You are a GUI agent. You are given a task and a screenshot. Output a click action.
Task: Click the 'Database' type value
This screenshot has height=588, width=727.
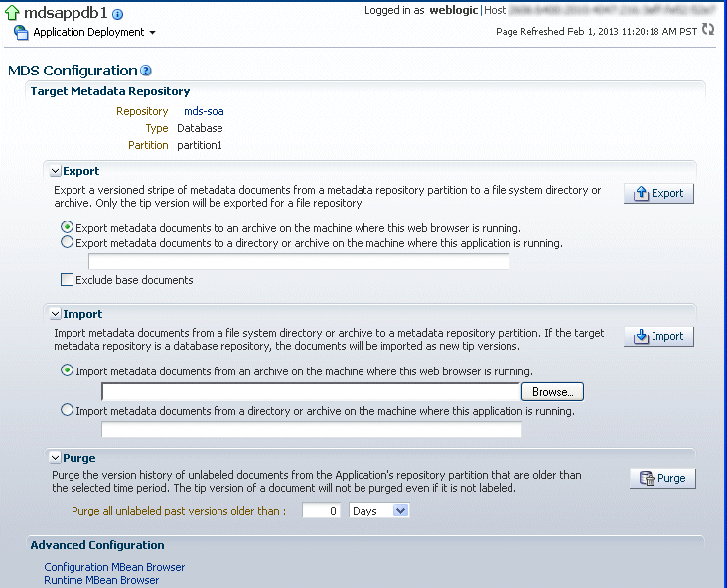(200, 128)
